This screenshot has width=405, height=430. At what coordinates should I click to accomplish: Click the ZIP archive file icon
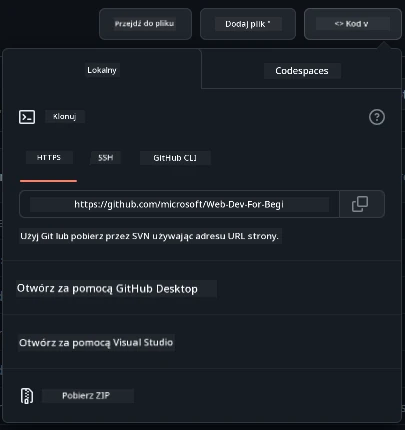click(x=27, y=396)
